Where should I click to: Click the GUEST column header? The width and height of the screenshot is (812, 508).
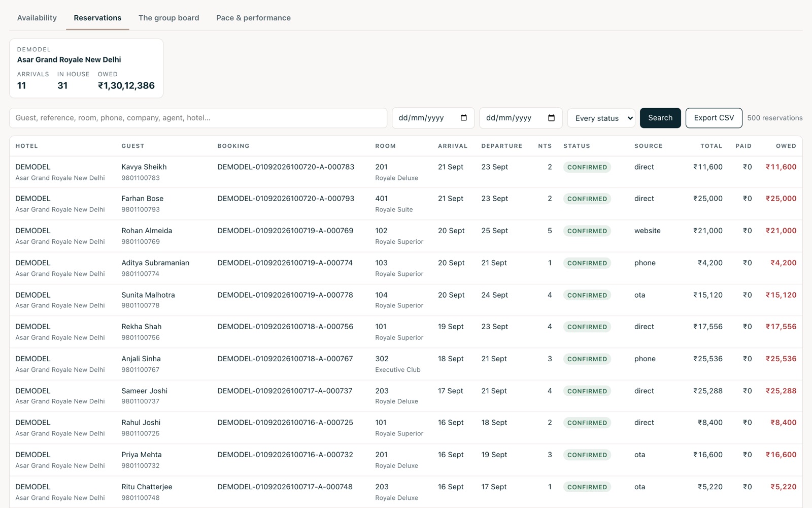pyautogui.click(x=133, y=146)
